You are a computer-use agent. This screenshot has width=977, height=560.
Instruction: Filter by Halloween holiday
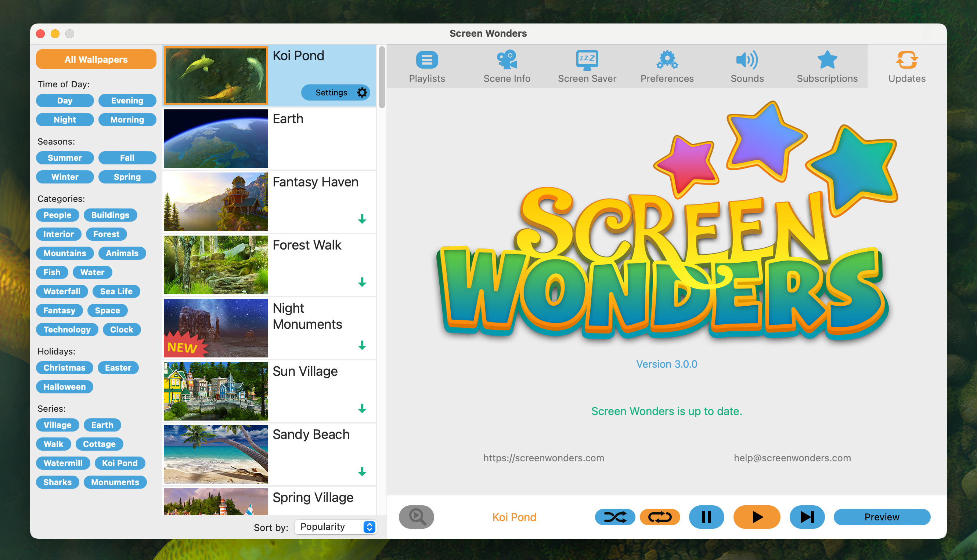click(64, 387)
